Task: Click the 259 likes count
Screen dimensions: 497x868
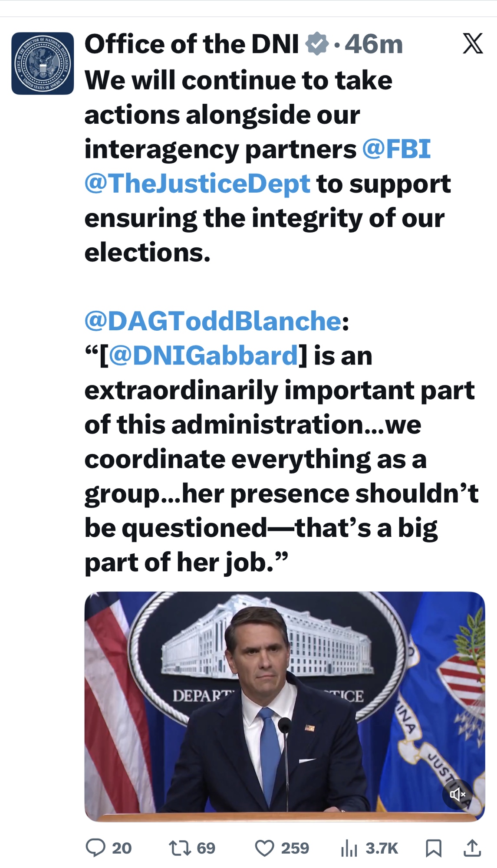Action: 295,848
